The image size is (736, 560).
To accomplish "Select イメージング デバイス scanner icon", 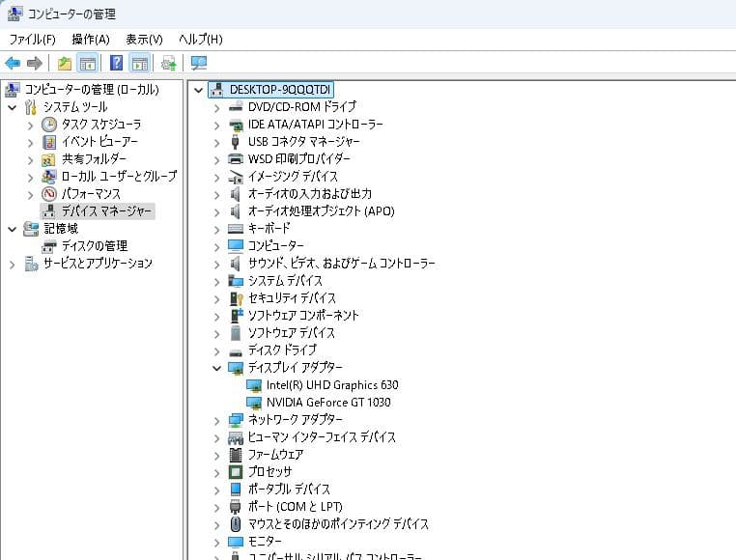I will 236,177.
